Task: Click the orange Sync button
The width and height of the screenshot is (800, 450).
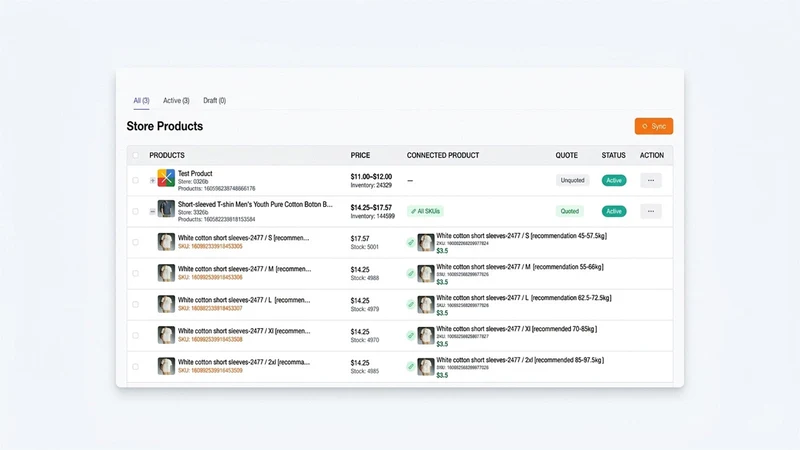Action: [654, 126]
